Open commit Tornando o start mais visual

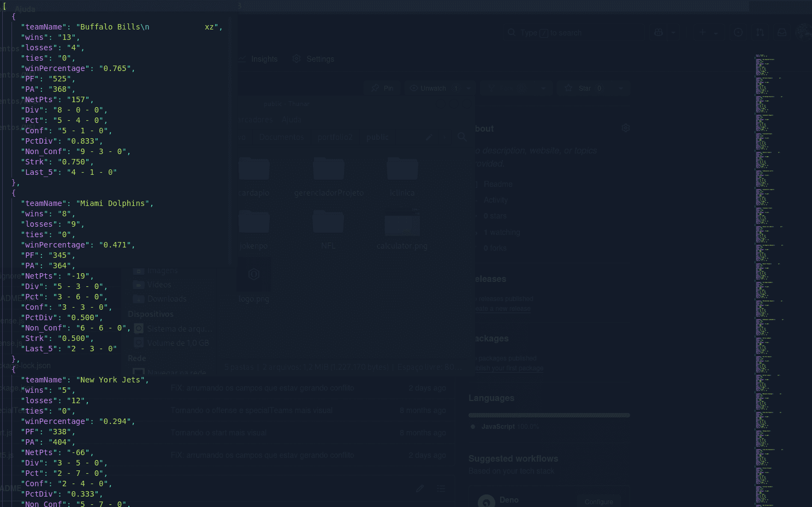219,433
